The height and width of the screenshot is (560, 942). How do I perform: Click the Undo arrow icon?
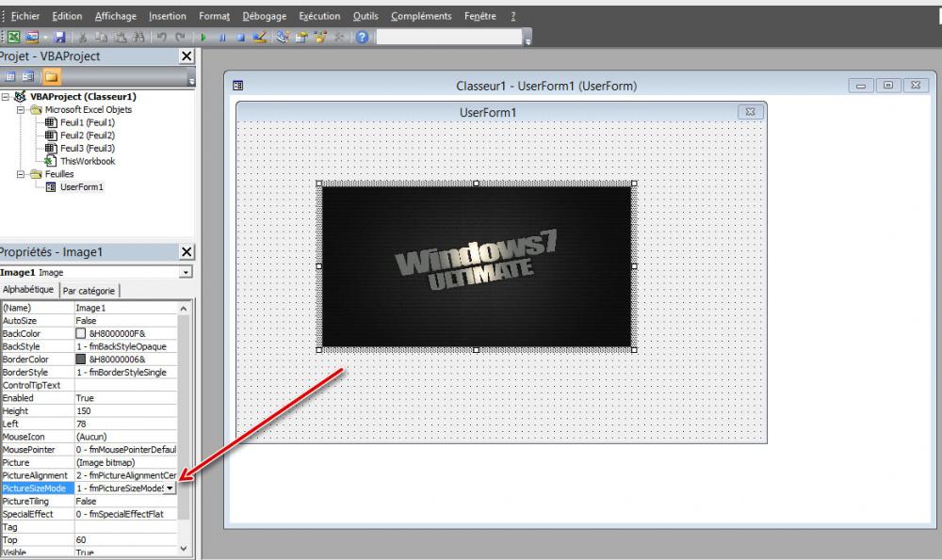pos(161,38)
